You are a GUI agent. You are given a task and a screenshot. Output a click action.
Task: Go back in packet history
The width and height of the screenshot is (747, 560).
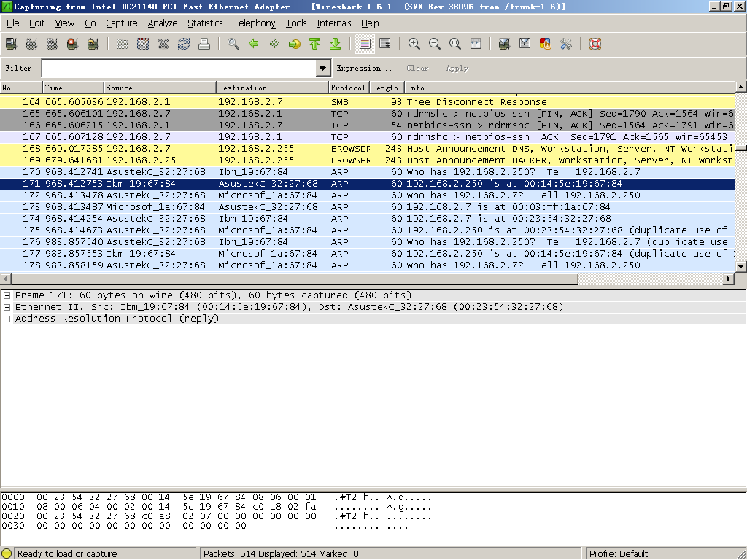tap(254, 44)
